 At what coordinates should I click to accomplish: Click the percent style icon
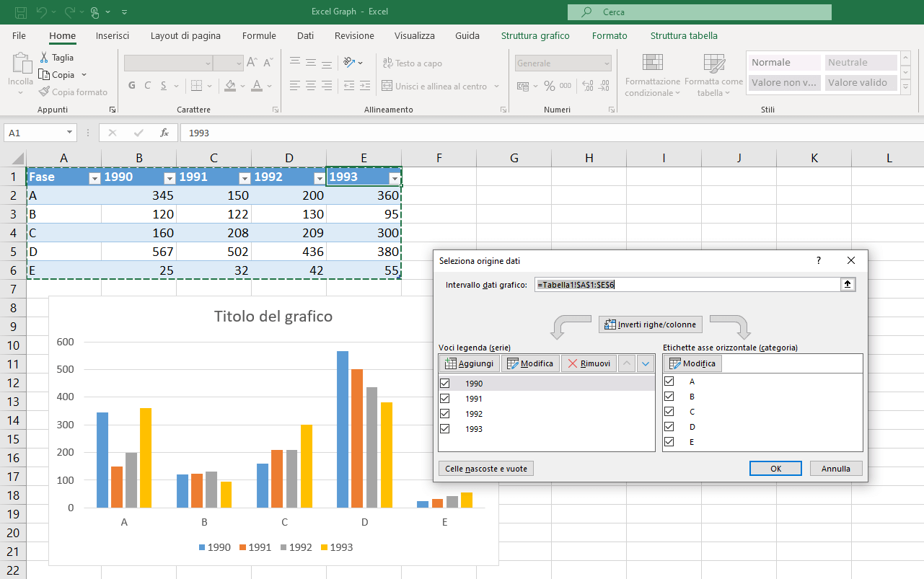pos(550,86)
